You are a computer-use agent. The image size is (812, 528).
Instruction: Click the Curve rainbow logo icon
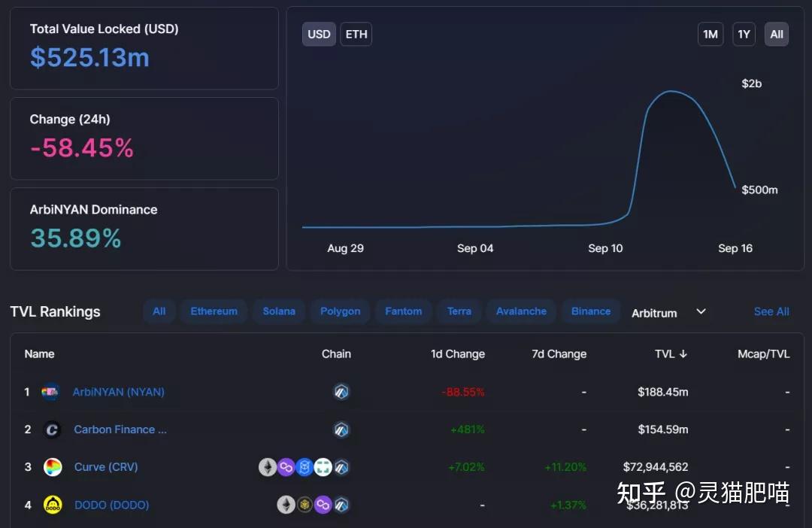coord(53,467)
